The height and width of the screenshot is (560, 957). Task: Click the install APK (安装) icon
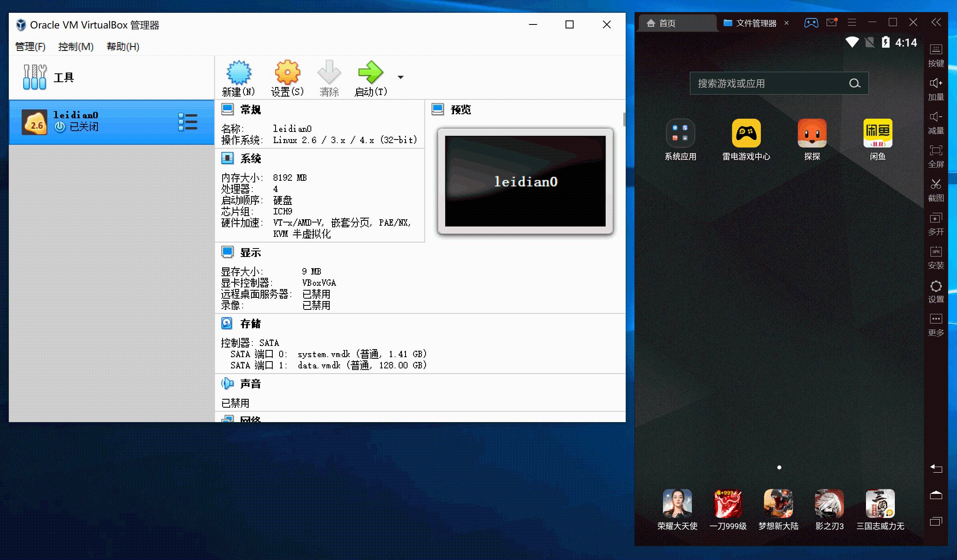[x=936, y=252]
